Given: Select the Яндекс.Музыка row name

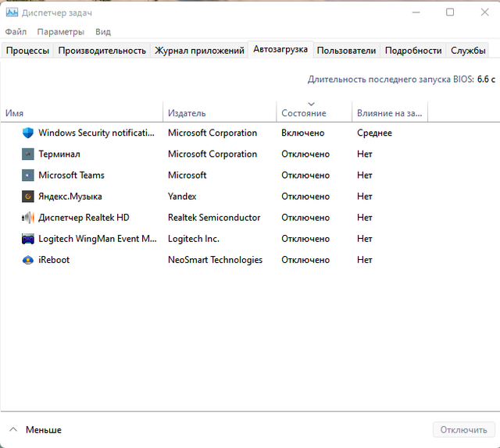Looking at the screenshot, I should [70, 196].
